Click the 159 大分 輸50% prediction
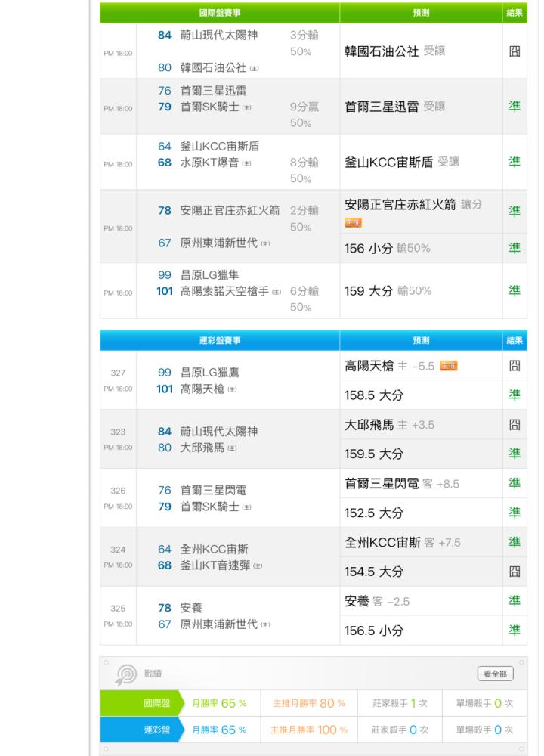 (388, 291)
